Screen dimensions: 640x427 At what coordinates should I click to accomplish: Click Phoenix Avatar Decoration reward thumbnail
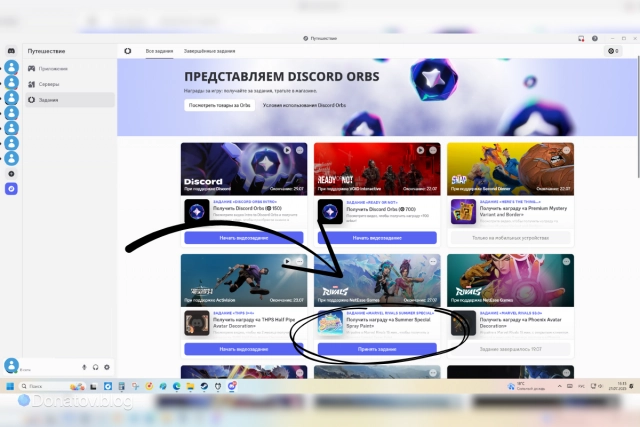click(463, 323)
